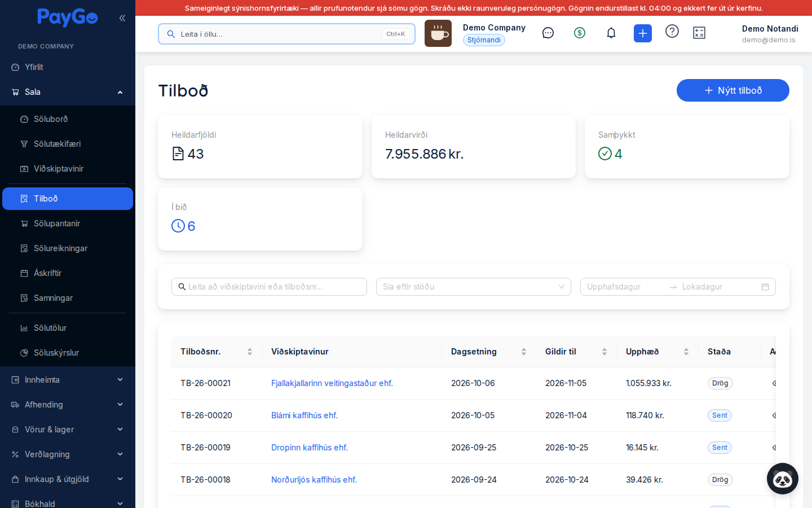Open Sía eftir stöðu status filter
812x508 pixels.
pyautogui.click(x=474, y=287)
